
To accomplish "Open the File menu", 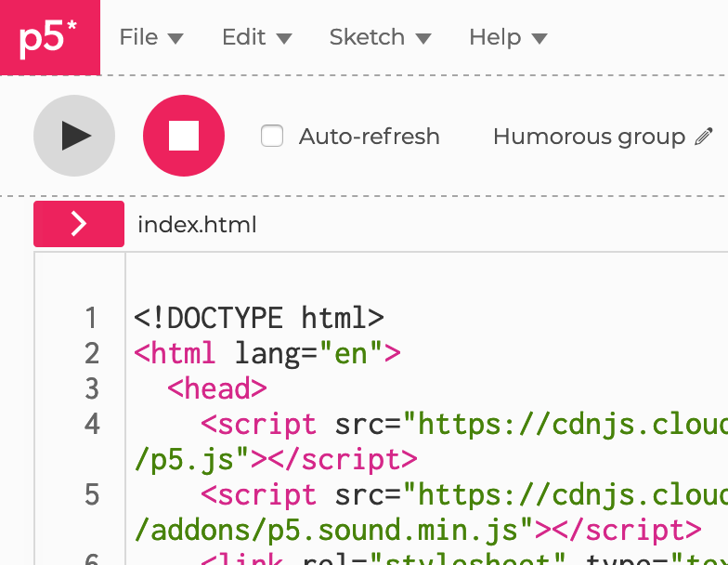I will pyautogui.click(x=151, y=37).
